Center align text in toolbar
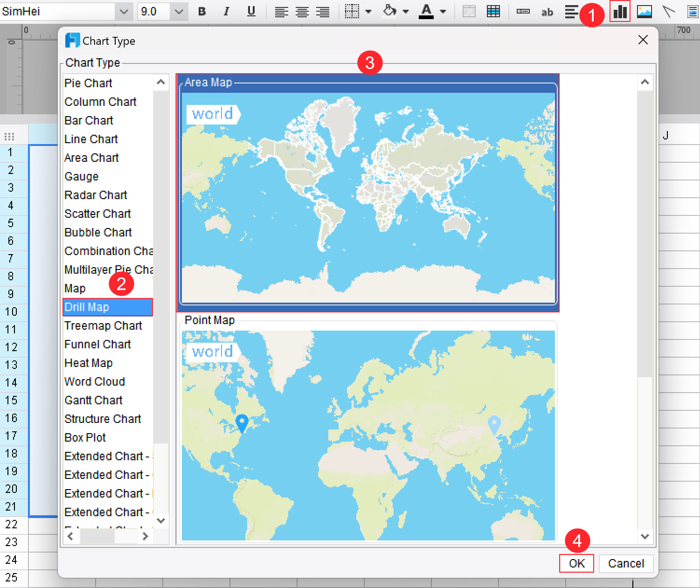This screenshot has height=588, width=700. tap(302, 12)
